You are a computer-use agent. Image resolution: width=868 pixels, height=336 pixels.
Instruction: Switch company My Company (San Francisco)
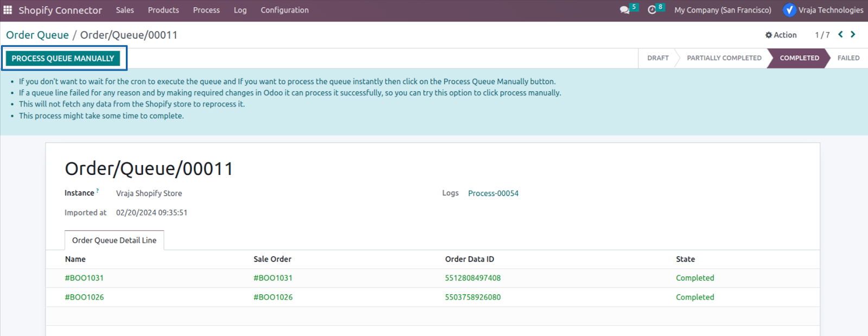click(x=723, y=10)
